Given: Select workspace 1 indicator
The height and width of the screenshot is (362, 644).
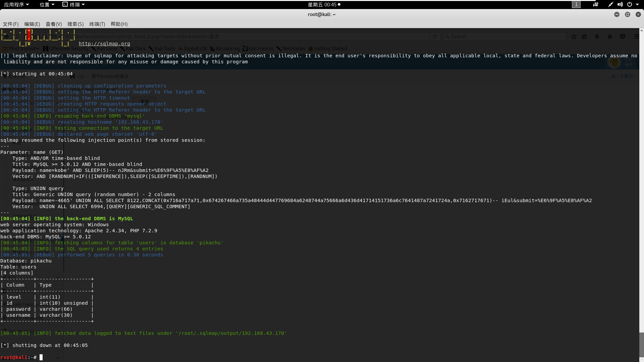Looking at the screenshot, I should tap(576, 4).
